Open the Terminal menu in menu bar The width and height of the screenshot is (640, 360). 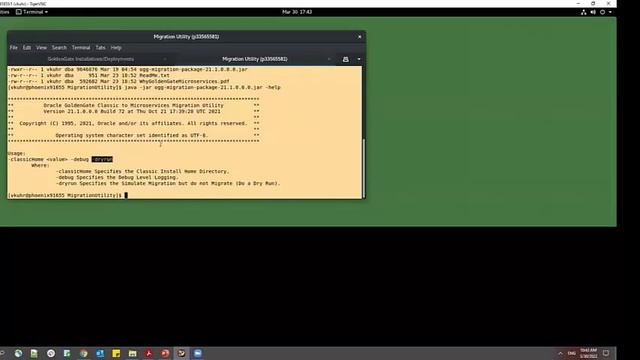pos(81,48)
